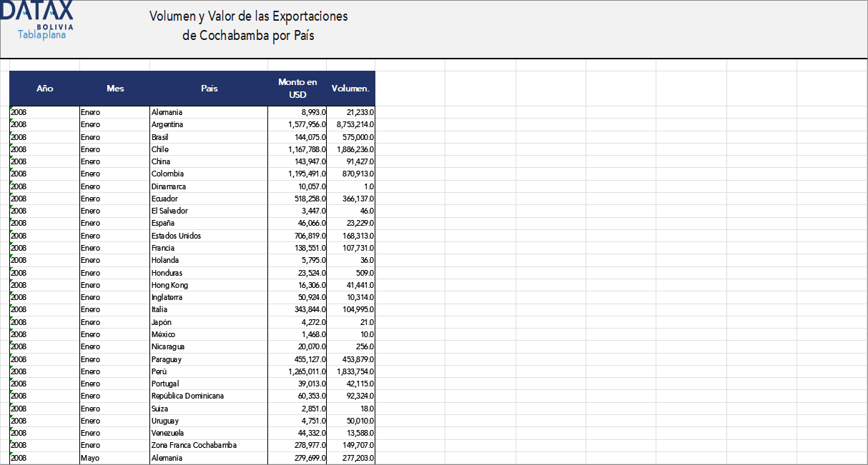Select the Suiza country cell

[209, 409]
